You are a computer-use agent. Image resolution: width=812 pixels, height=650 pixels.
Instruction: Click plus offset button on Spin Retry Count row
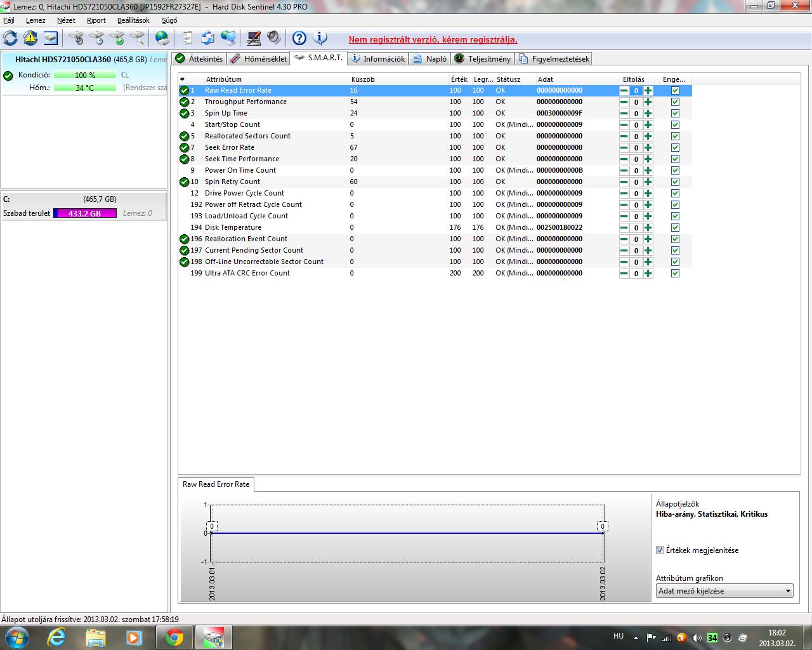coord(648,182)
